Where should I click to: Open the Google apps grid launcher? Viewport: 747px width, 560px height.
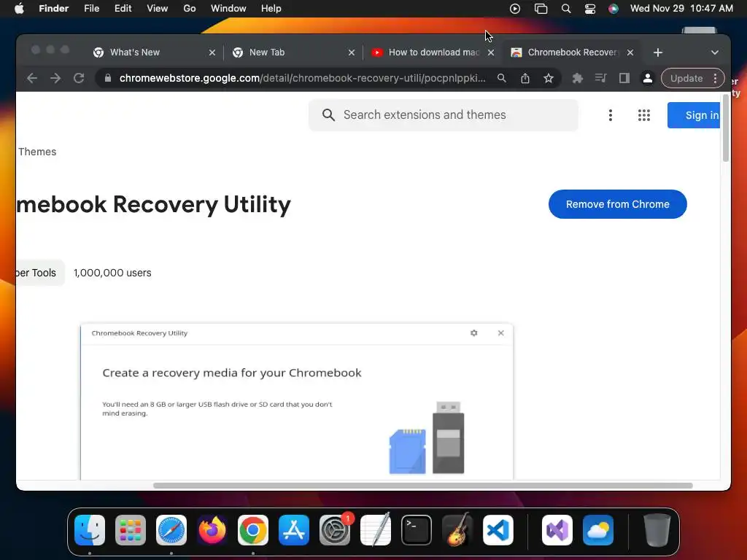[644, 114]
